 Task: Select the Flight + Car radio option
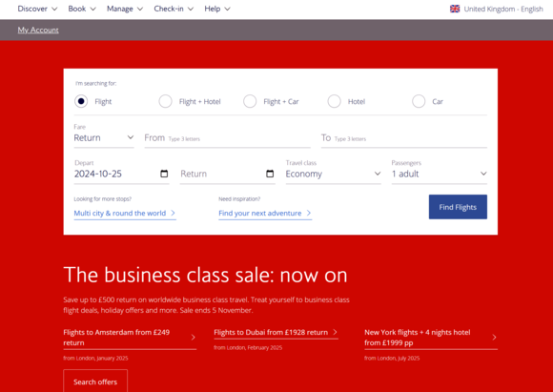(x=250, y=101)
